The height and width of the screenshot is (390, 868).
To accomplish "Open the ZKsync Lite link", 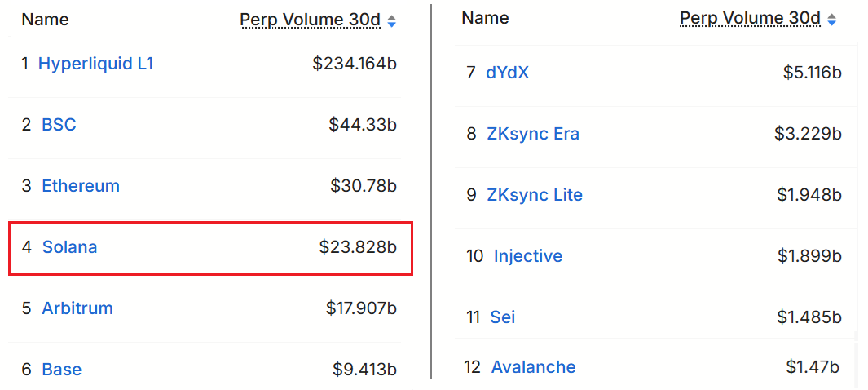I will click(x=535, y=195).
